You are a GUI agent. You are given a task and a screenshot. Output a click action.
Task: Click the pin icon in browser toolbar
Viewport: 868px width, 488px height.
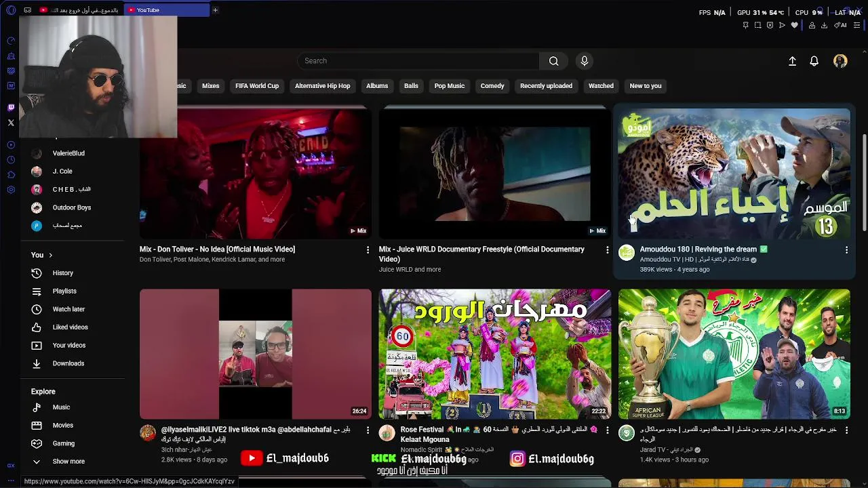(745, 25)
